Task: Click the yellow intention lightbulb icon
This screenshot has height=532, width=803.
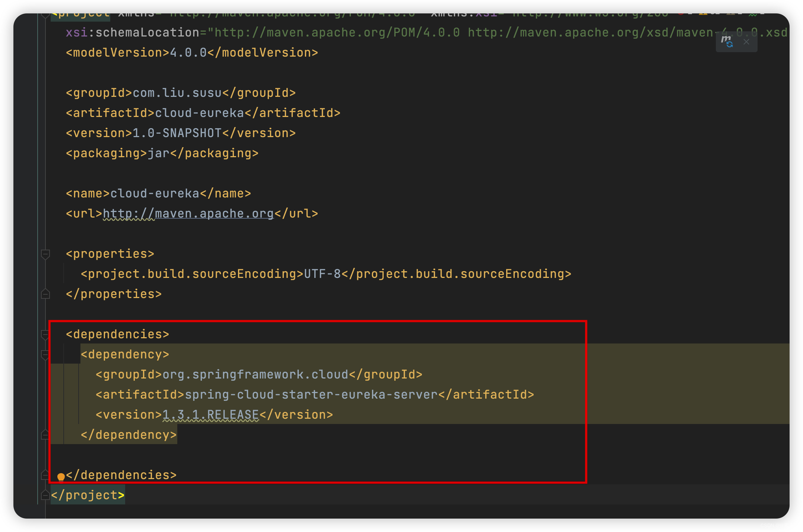Action: pyautogui.click(x=61, y=476)
